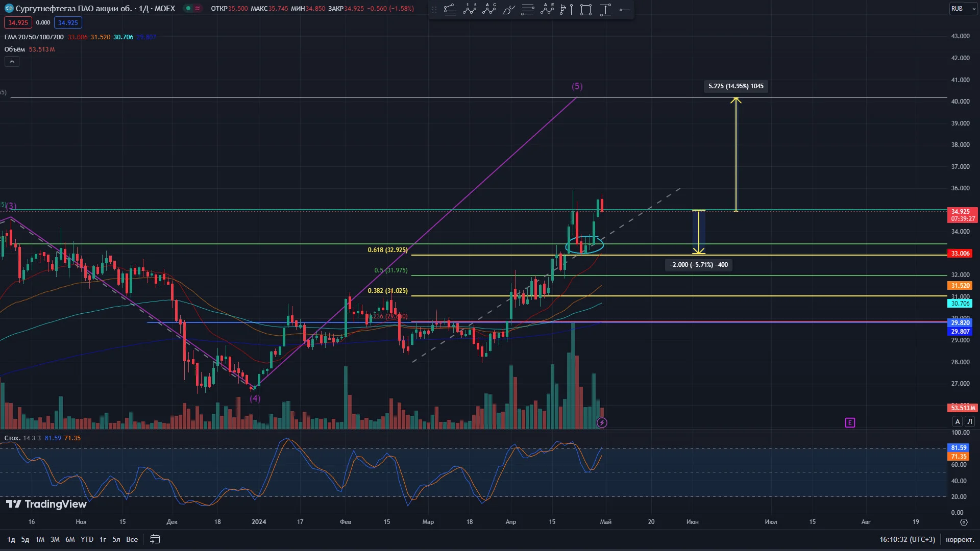Open the time axis settings gear
The image size is (980, 551).
click(x=964, y=522)
